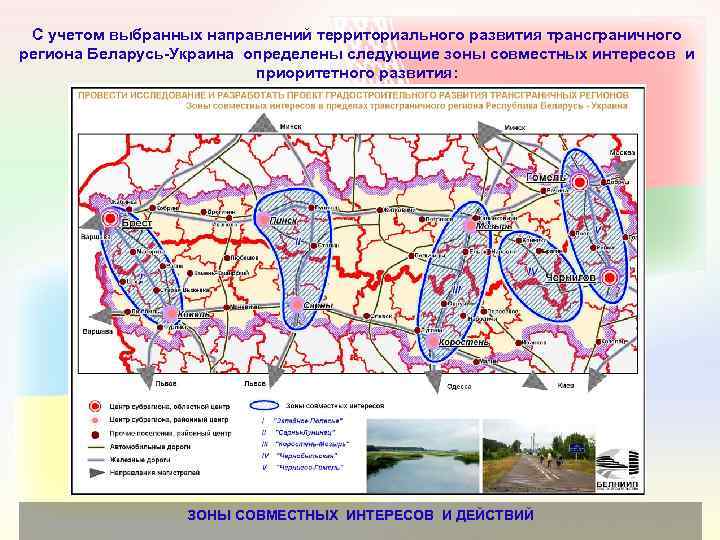Click the Мозырь district center marker
Image resolution: width=720 pixels, height=540 pixels.
click(x=470, y=225)
